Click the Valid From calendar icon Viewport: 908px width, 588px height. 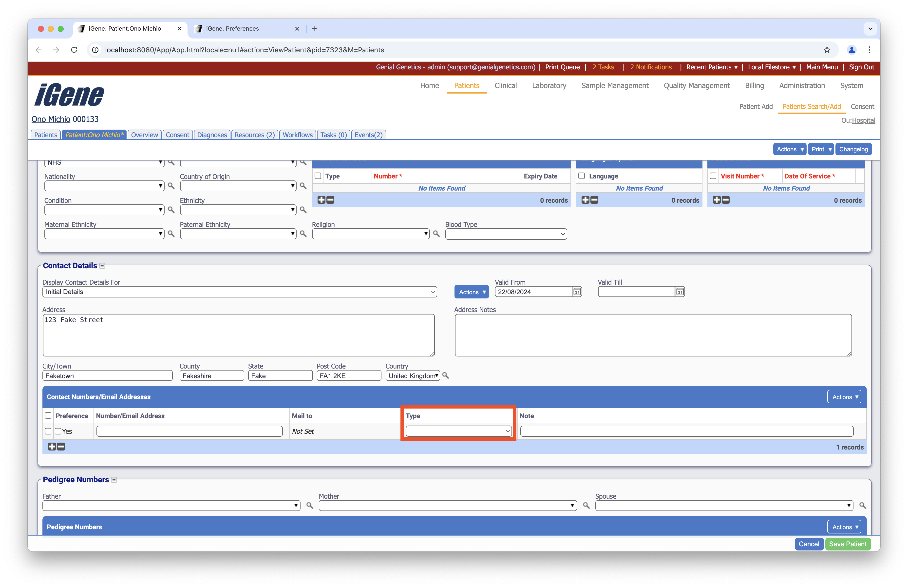(x=577, y=292)
